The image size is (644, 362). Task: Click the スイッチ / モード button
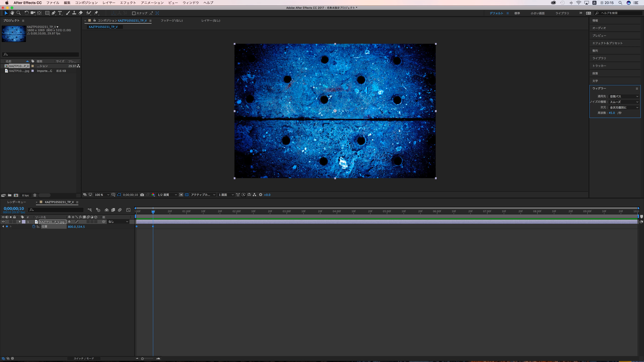pyautogui.click(x=84, y=358)
